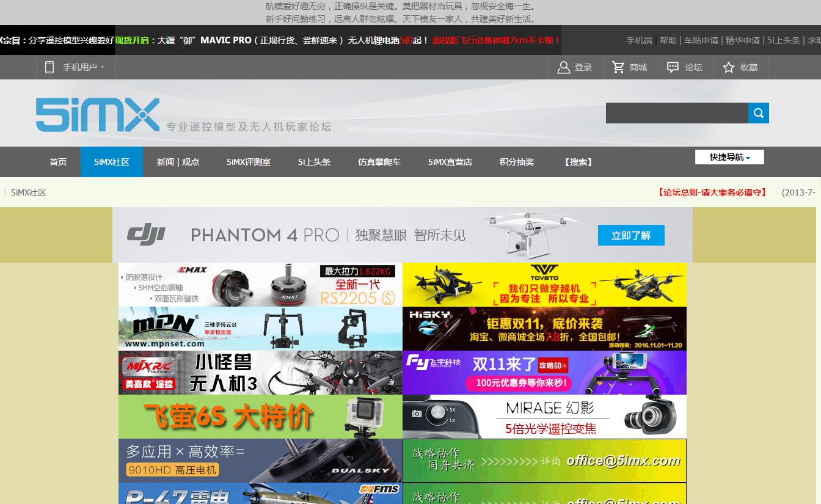The width and height of the screenshot is (821, 504).
Task: Open the 车贴申请 link
Action: tap(701, 40)
